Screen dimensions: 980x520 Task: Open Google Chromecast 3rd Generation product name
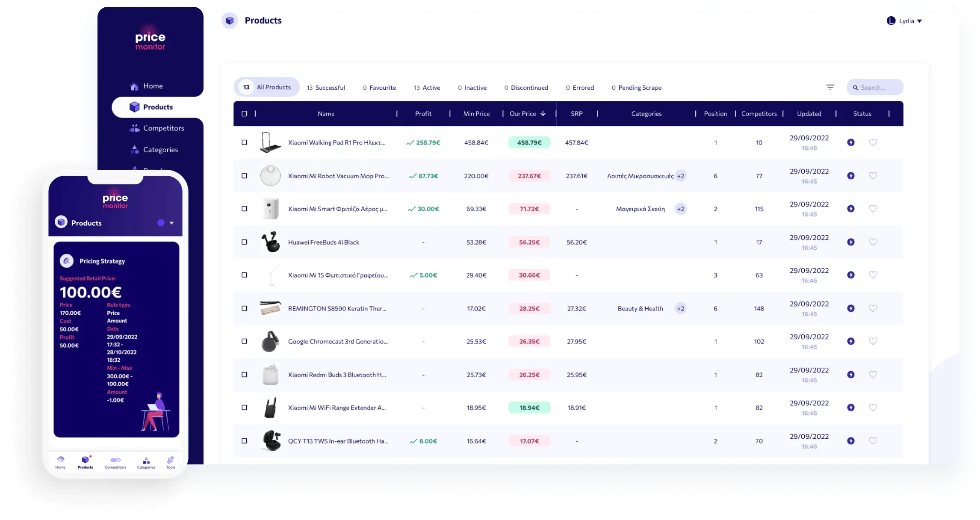(x=338, y=341)
